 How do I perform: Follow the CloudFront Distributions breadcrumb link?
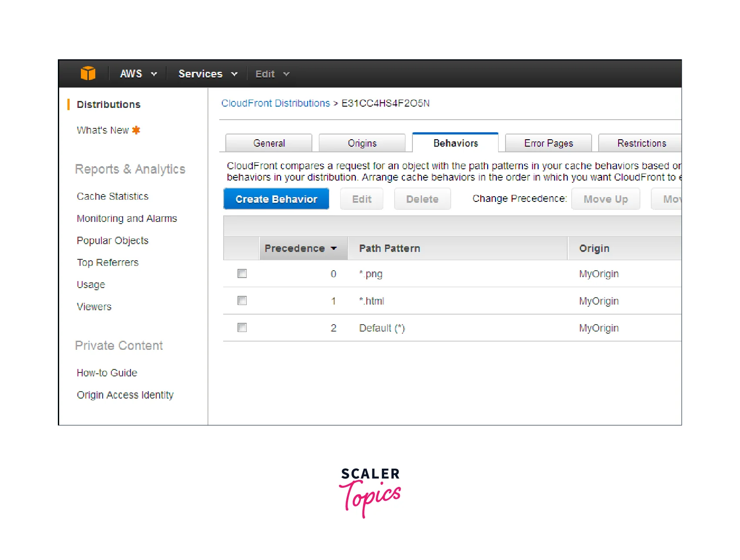coord(275,103)
